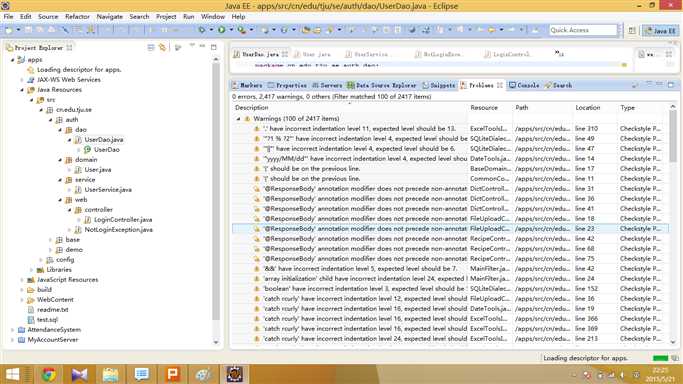Switch to the Search tab

pos(558,85)
